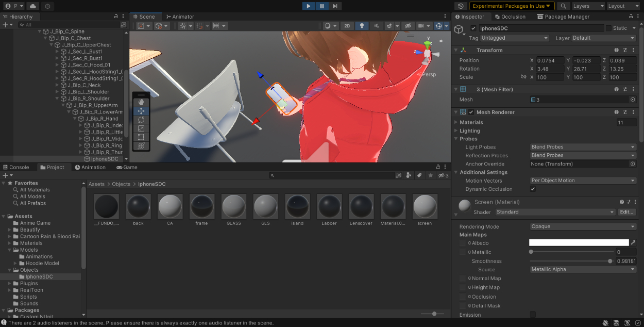
Task: Click the Pause button in the toolbar
Action: [321, 6]
